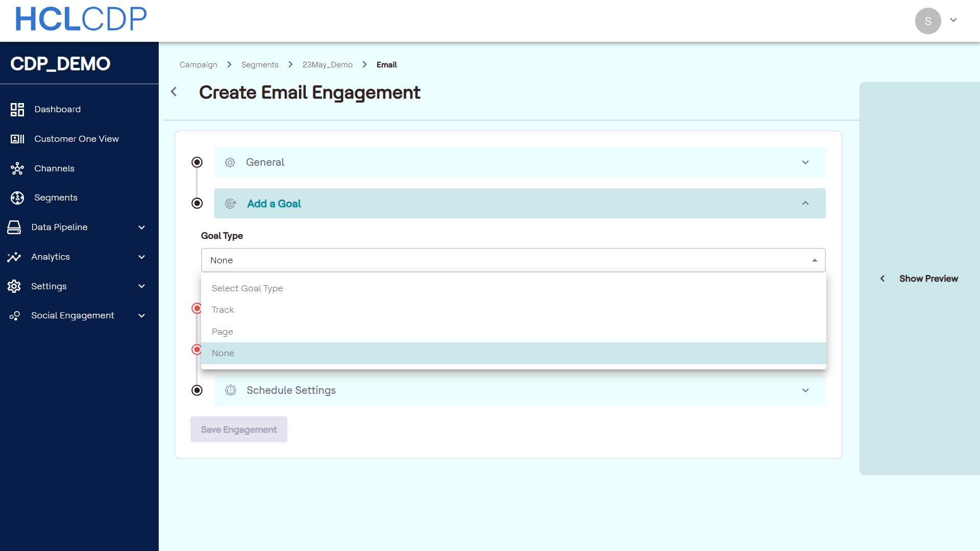The width and height of the screenshot is (980, 551).
Task: Click the Save Engagement button
Action: tap(239, 430)
